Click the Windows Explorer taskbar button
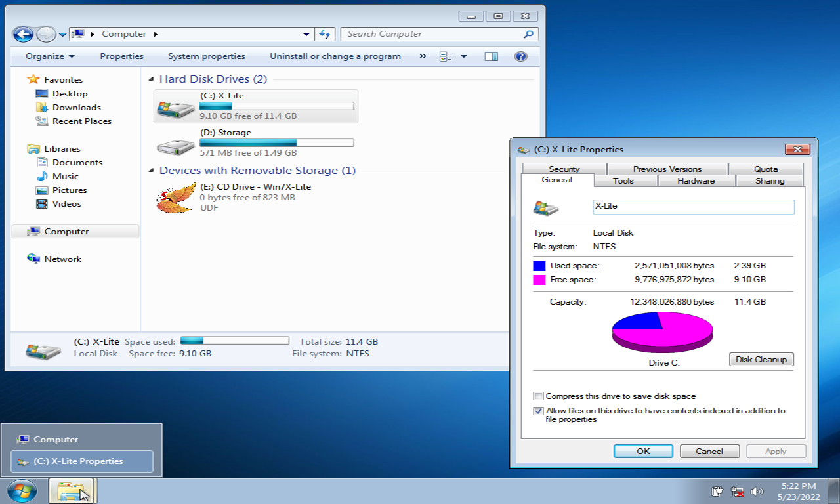This screenshot has width=840, height=504. tap(73, 491)
